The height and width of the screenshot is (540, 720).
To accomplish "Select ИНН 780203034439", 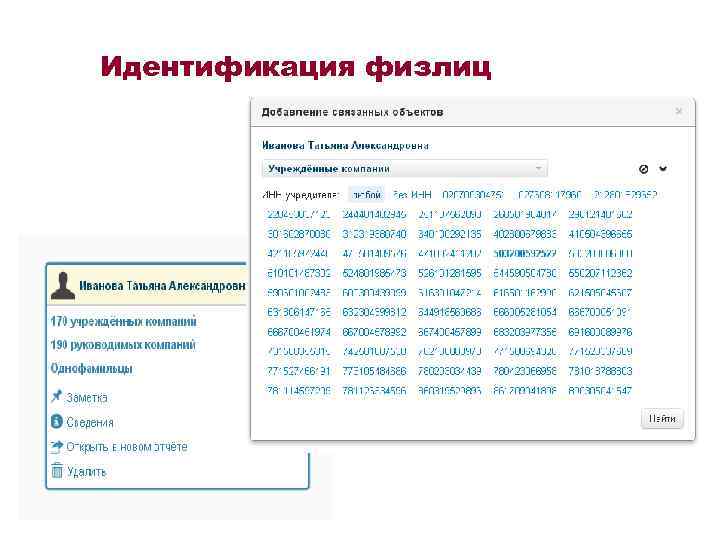I will pyautogui.click(x=450, y=371).
